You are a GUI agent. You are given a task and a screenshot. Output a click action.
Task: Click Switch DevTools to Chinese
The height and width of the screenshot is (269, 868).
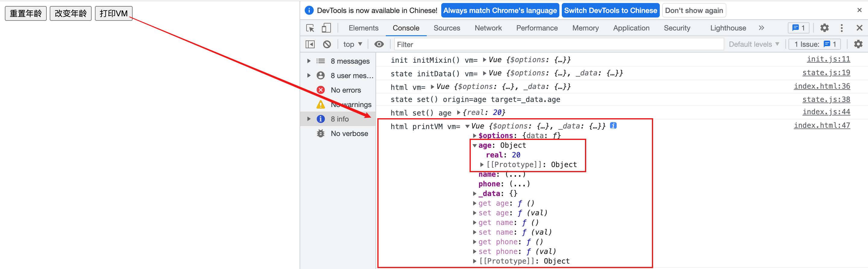coord(611,11)
